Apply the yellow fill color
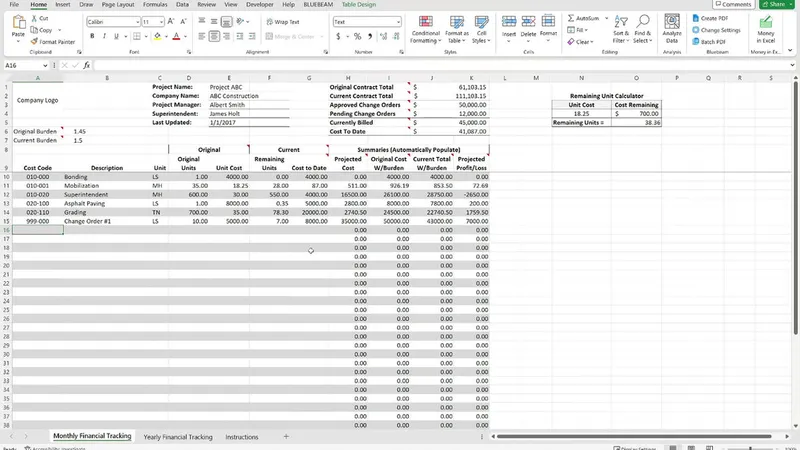The width and height of the screenshot is (800, 450). [157, 36]
